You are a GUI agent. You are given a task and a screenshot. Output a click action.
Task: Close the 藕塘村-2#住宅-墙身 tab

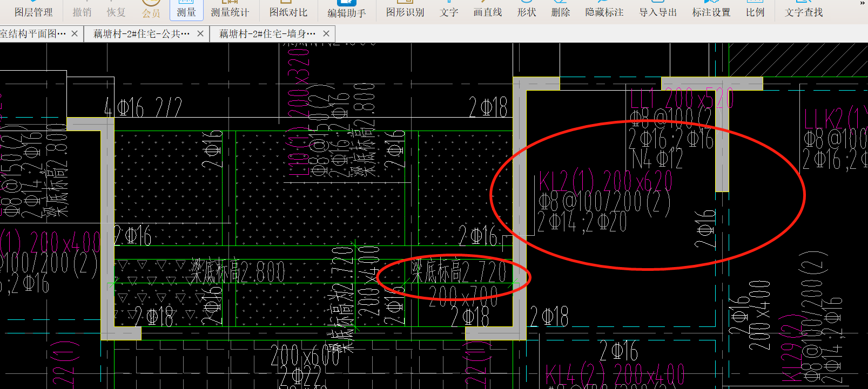pyautogui.click(x=326, y=33)
